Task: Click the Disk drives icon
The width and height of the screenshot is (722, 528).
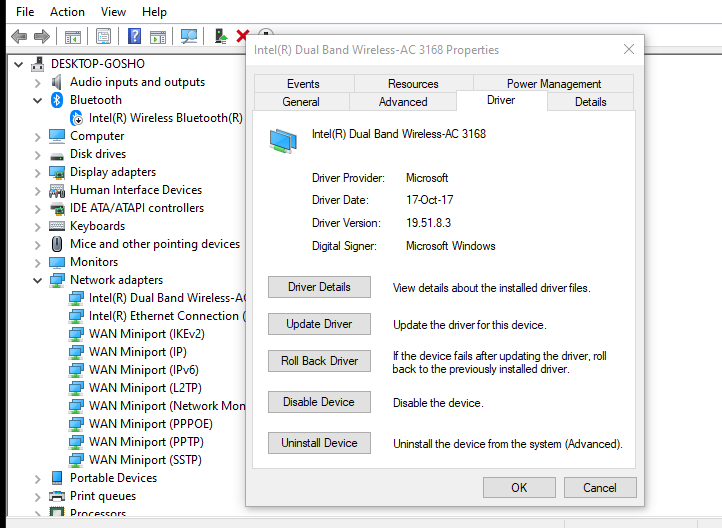Action: pos(57,155)
